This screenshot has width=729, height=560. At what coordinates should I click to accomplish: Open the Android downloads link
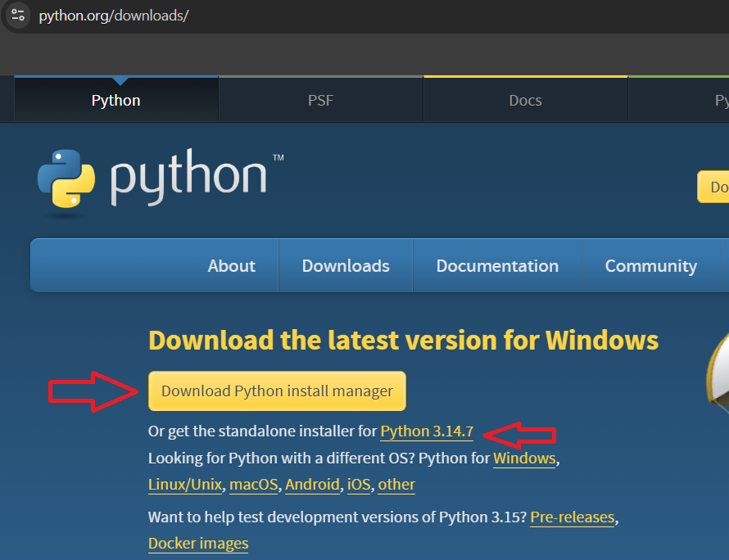point(312,484)
